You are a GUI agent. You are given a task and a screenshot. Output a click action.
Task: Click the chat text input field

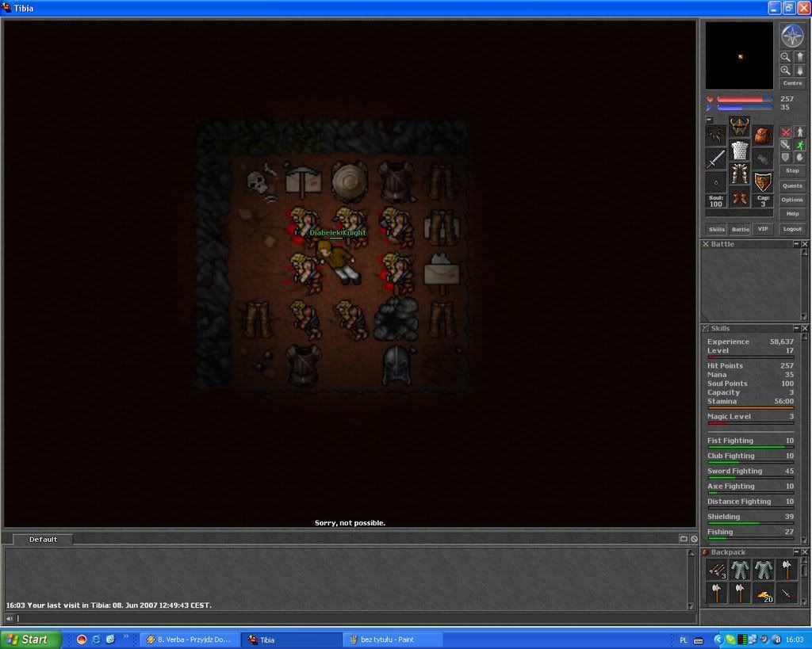(354, 618)
